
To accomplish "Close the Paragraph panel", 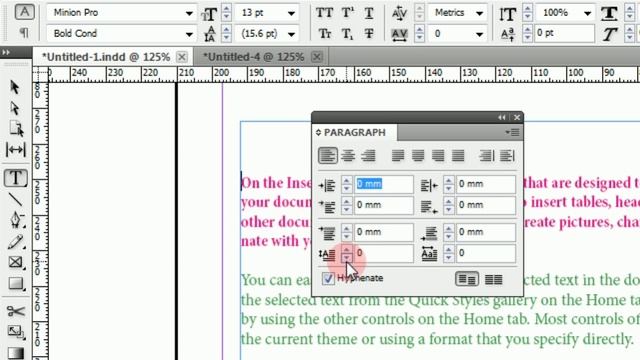I will tap(517, 118).
